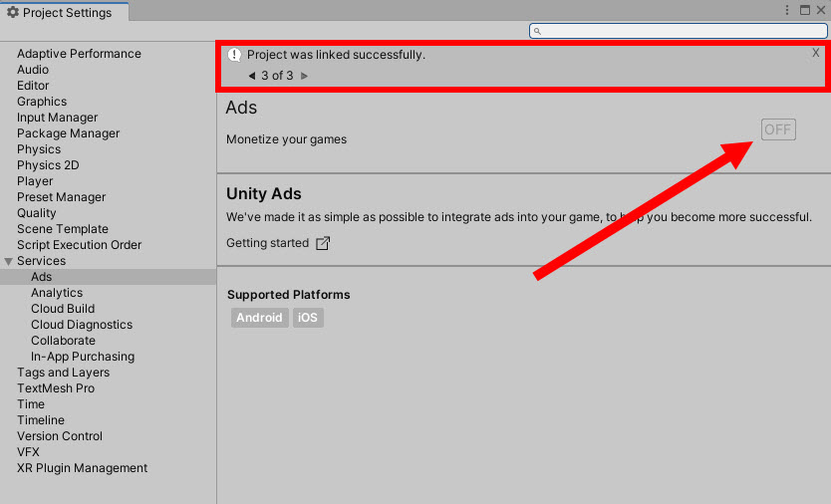Screen dimensions: 831x504
Task: Open VFX settings
Action: tap(28, 451)
